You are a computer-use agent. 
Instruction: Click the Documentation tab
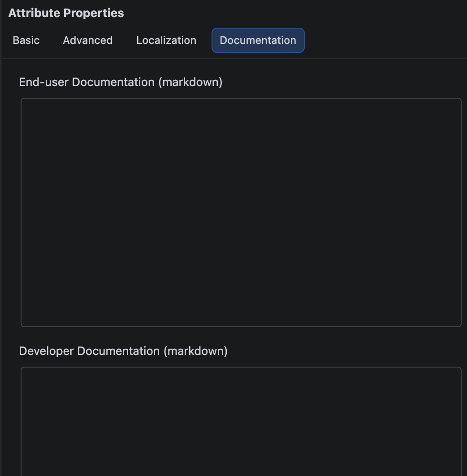point(258,40)
